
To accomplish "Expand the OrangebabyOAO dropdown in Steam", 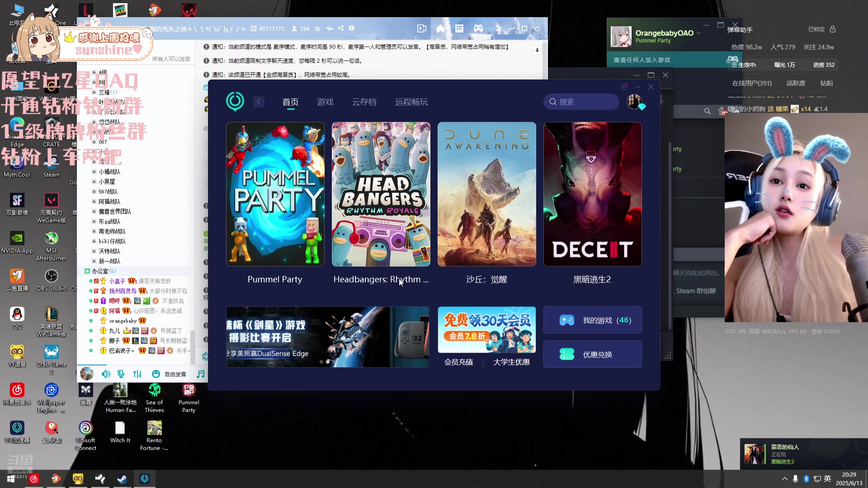I will pyautogui.click(x=698, y=33).
